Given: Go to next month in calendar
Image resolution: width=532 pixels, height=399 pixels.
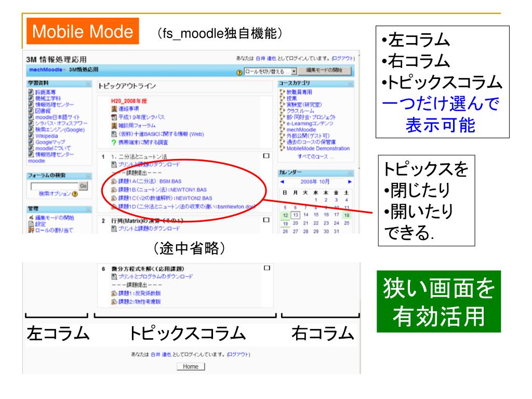Looking at the screenshot, I should click(x=350, y=182).
